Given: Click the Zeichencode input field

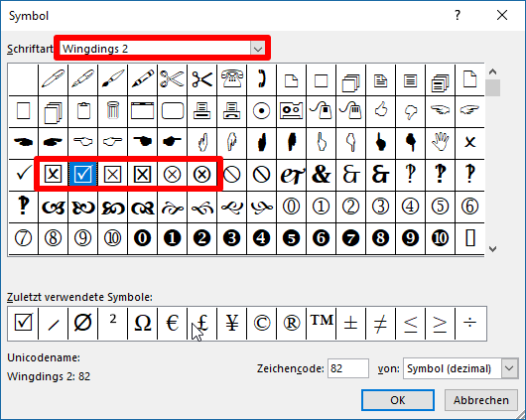Looking at the screenshot, I should pyautogui.click(x=348, y=368).
